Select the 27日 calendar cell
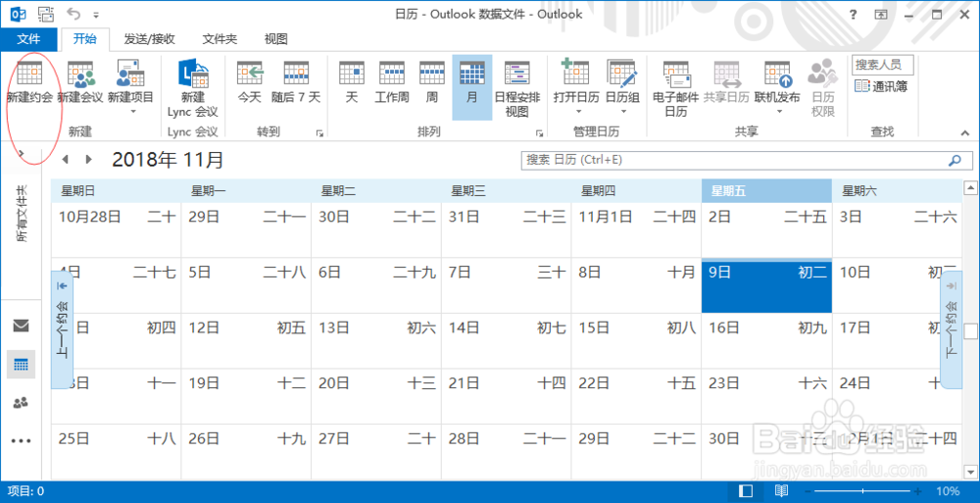This screenshot has height=503, width=980. click(376, 452)
